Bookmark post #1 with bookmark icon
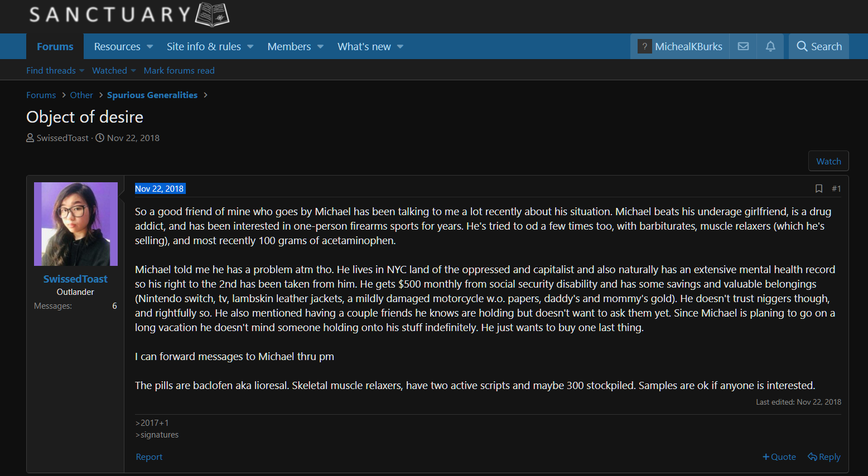This screenshot has height=476, width=868. coord(819,188)
